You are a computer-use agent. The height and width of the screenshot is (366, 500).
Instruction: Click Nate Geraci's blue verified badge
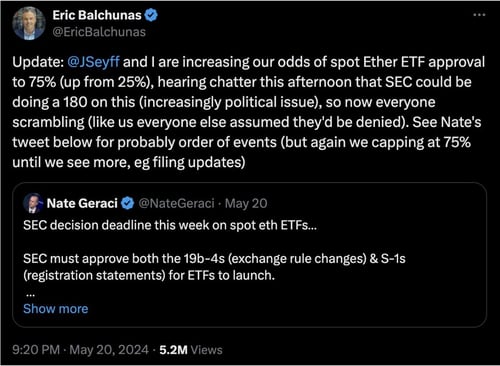(x=127, y=203)
